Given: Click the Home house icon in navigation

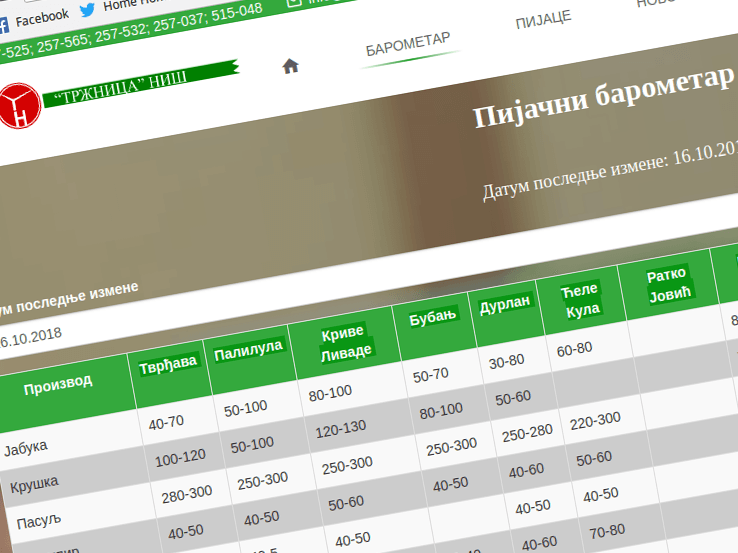Looking at the screenshot, I should pos(290,66).
